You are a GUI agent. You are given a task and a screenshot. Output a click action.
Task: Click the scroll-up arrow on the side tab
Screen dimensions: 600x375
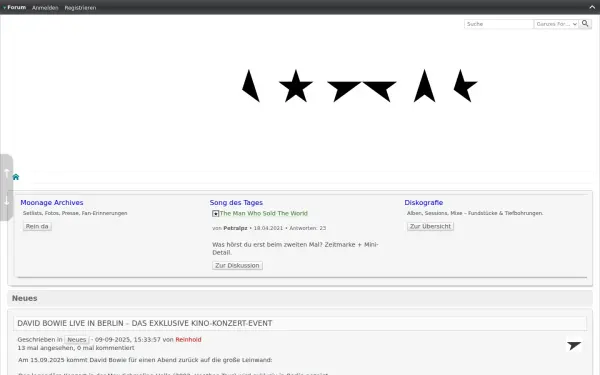tap(7, 173)
